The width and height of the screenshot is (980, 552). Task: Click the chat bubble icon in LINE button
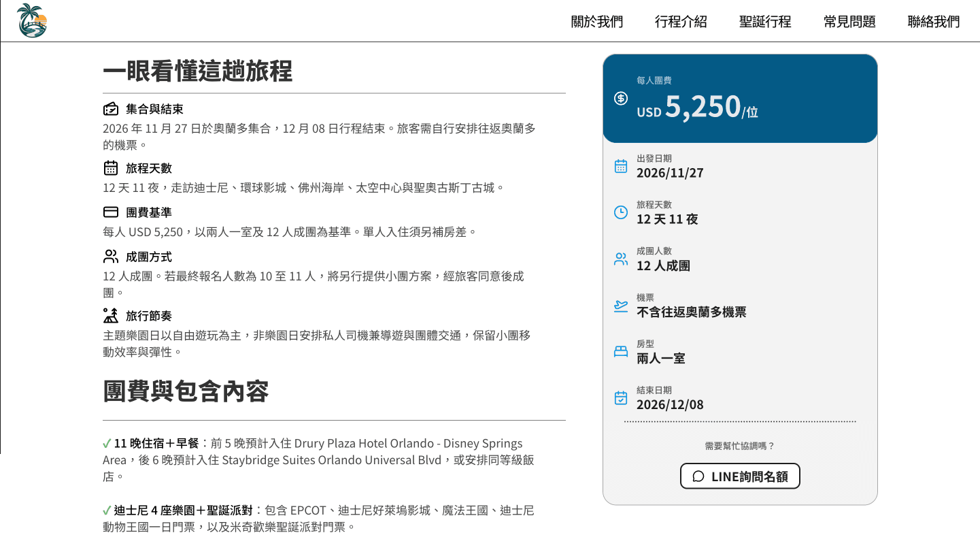(698, 476)
